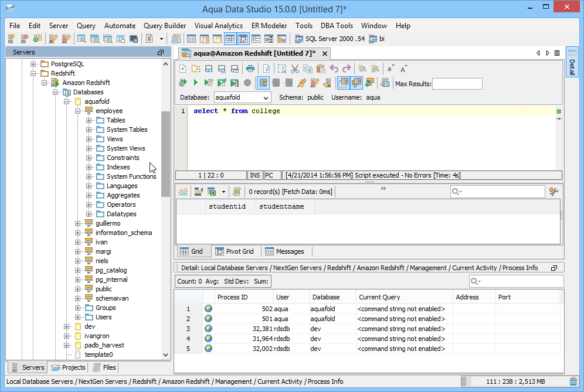Screen dimensions: 584x392
Task: Click the uppercase conversion icon
Action: tap(403, 69)
